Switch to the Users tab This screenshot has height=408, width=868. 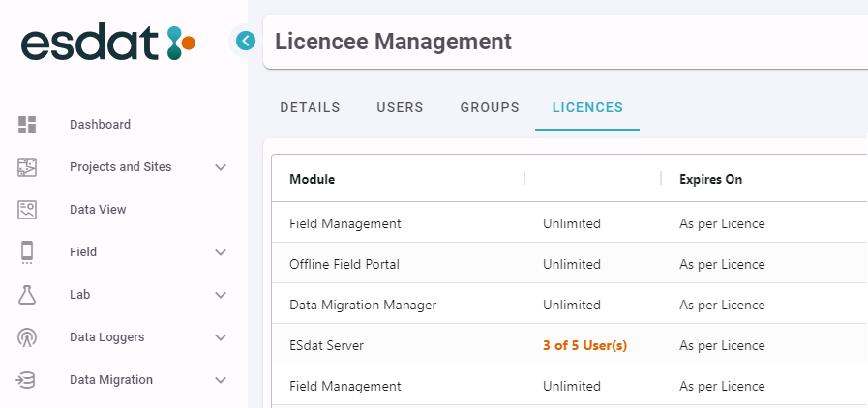(x=400, y=107)
